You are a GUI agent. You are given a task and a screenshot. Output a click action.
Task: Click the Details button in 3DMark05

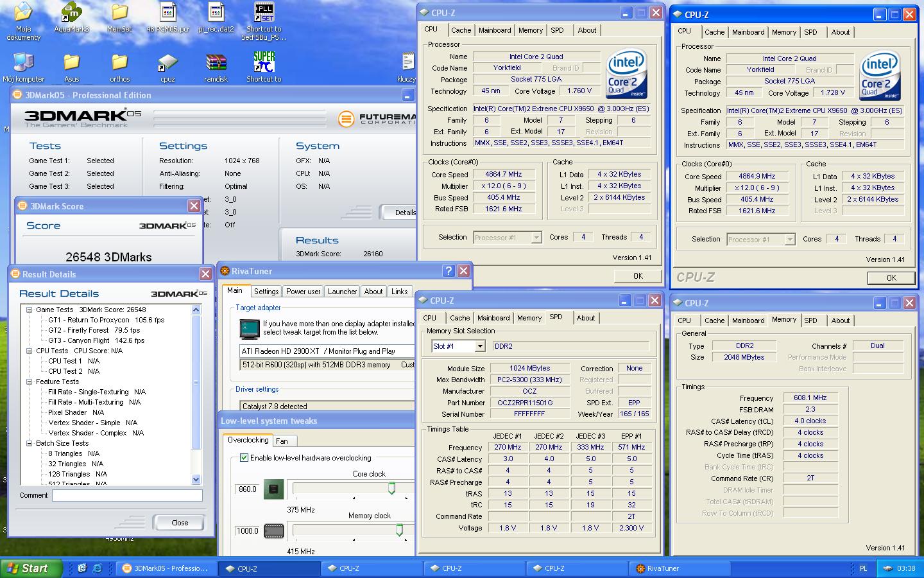click(x=399, y=213)
